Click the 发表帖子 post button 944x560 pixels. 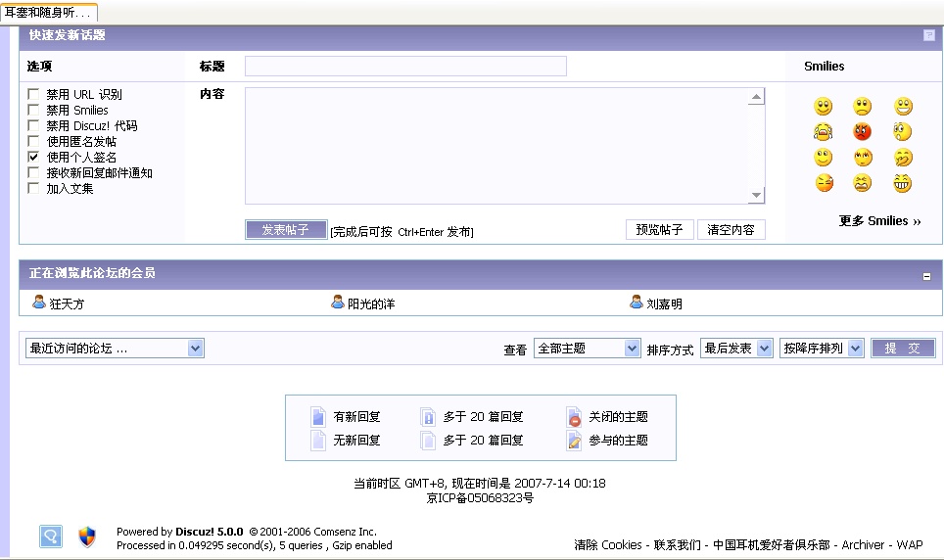(286, 229)
